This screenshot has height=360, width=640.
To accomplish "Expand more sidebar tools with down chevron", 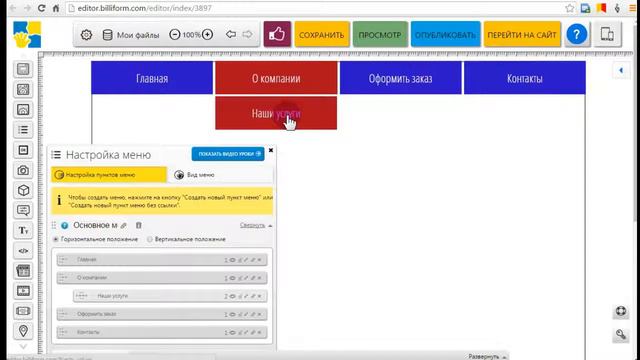I will click(x=23, y=347).
